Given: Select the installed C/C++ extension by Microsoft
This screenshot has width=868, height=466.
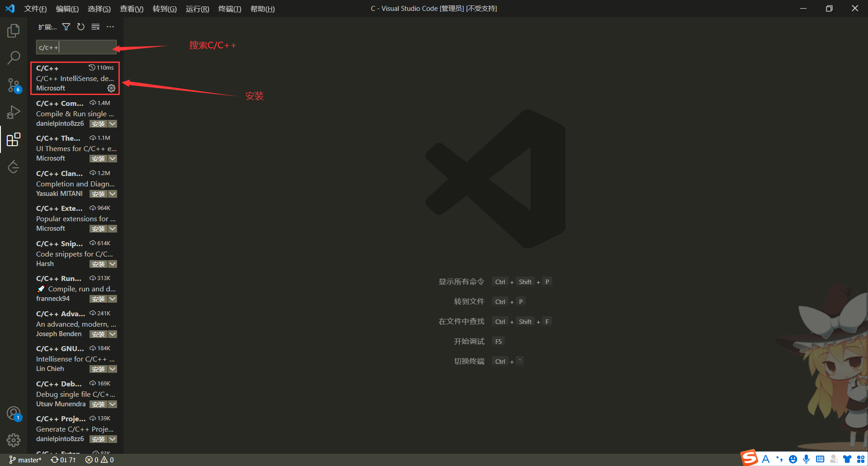Looking at the screenshot, I should click(75, 78).
